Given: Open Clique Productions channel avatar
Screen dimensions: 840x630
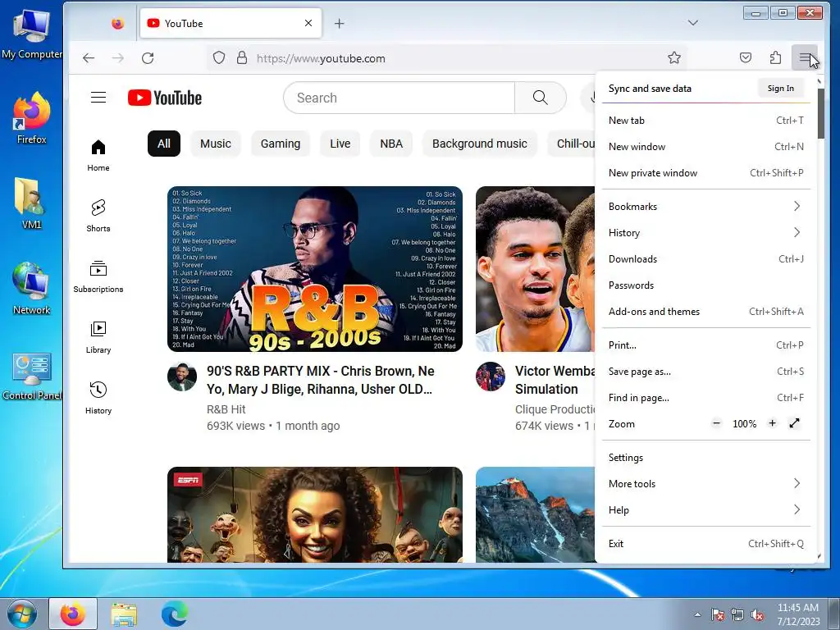Looking at the screenshot, I should [x=491, y=377].
